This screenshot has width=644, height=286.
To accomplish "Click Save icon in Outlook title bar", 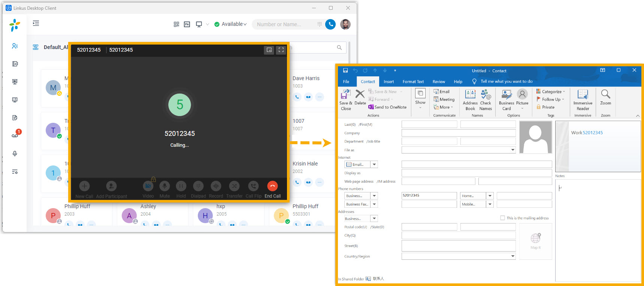I will tap(345, 70).
